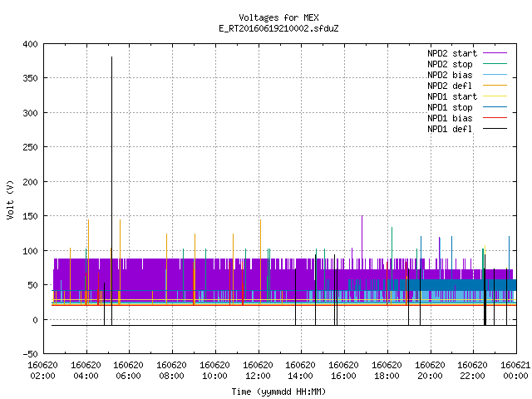The image size is (532, 399).
Task: Click the 160620 22:00 time tick label
Action: click(x=473, y=371)
